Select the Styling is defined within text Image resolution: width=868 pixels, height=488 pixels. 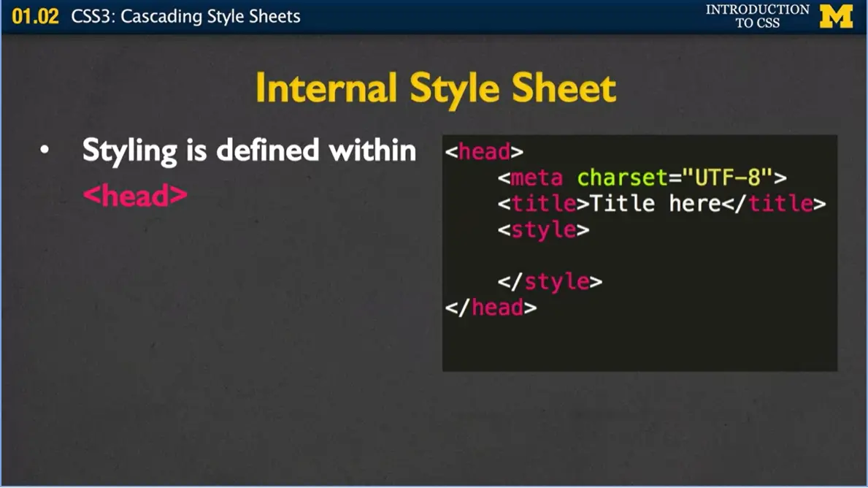[x=248, y=150]
